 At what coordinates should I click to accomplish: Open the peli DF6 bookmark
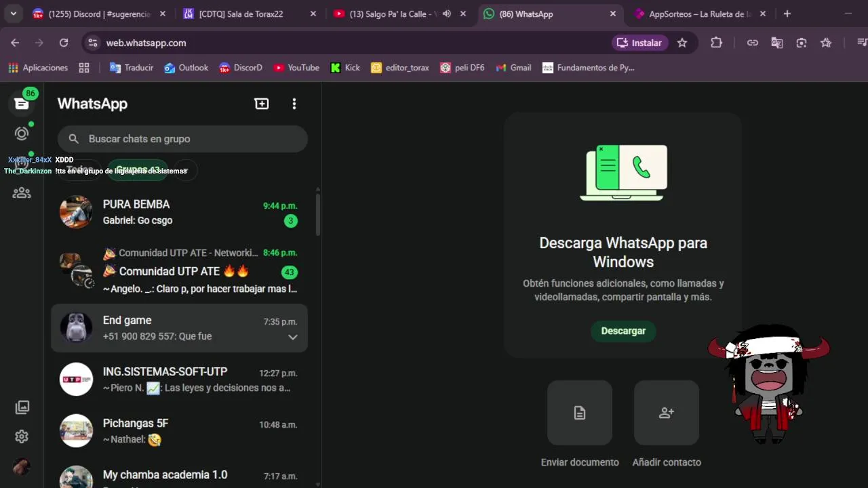(x=462, y=68)
